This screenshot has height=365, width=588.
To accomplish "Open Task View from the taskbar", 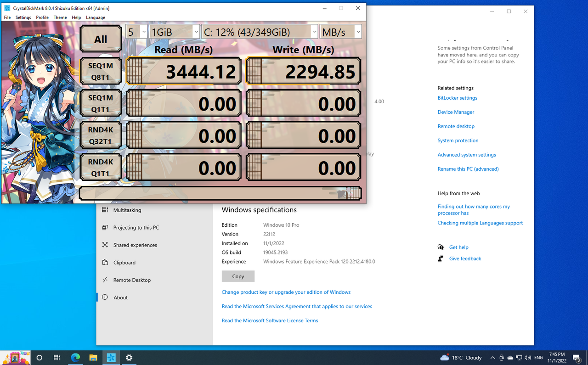I will pos(57,358).
